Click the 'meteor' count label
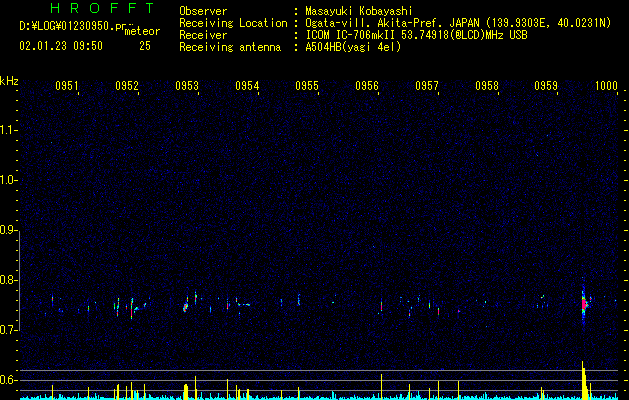The width and height of the screenshot is (629, 400). click(x=142, y=31)
